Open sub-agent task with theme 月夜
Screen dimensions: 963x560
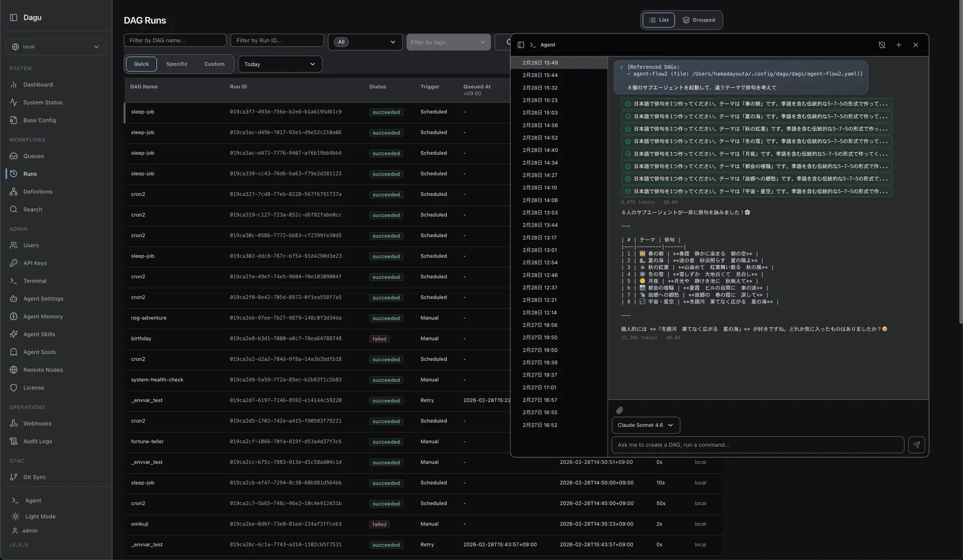[756, 154]
